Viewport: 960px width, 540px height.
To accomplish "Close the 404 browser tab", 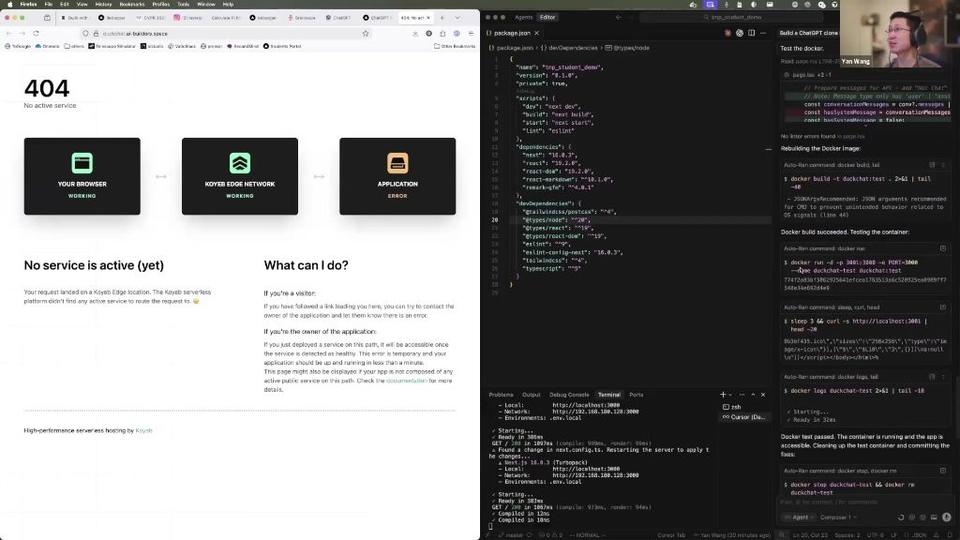I will [x=428, y=18].
